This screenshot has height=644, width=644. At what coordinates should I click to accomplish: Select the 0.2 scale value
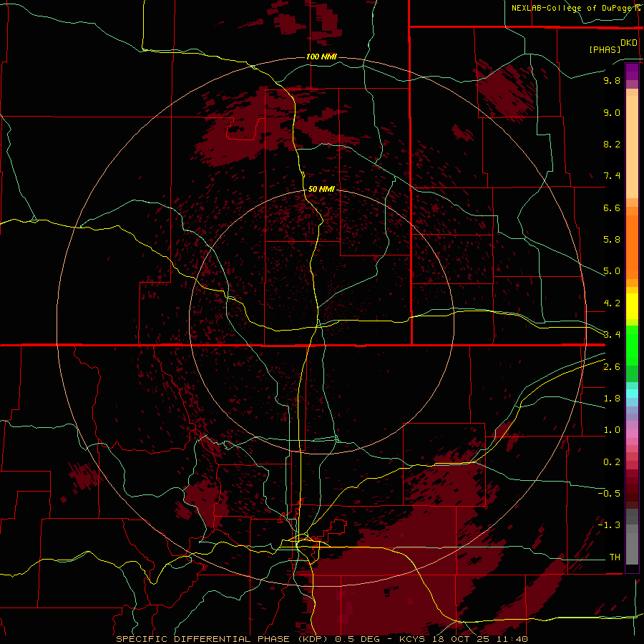(x=612, y=462)
